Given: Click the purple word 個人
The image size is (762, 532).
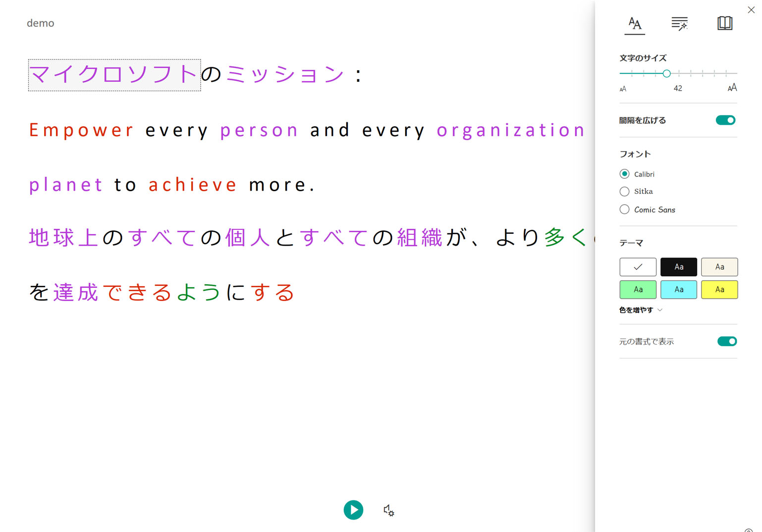Looking at the screenshot, I should (x=247, y=237).
